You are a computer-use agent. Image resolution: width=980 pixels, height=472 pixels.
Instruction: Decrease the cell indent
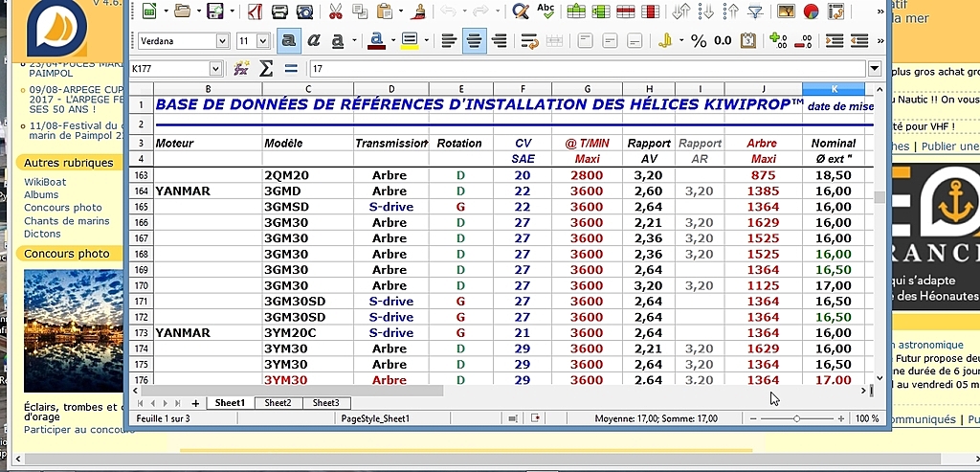tap(859, 41)
